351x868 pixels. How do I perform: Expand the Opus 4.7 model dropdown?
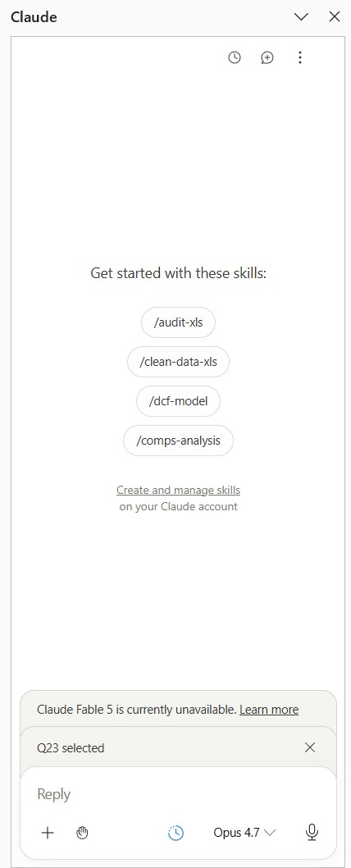244,832
